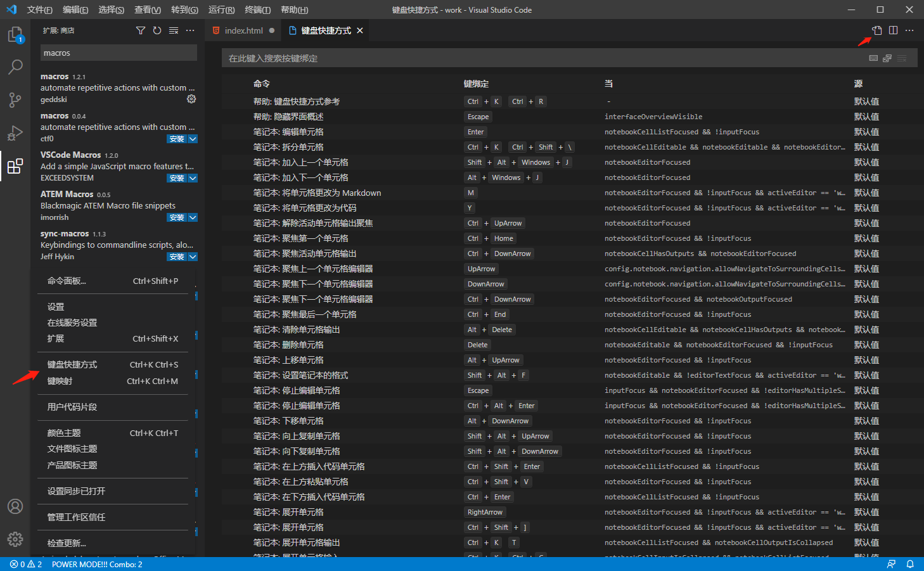Image resolution: width=924 pixels, height=571 pixels.
Task: Open the 编辑(E) menu
Action: pos(75,10)
